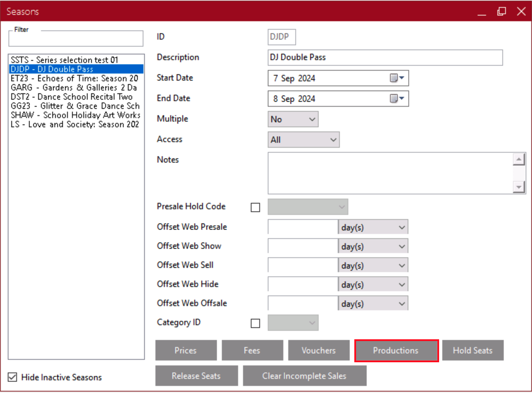Click the Release Seats button

tap(196, 376)
